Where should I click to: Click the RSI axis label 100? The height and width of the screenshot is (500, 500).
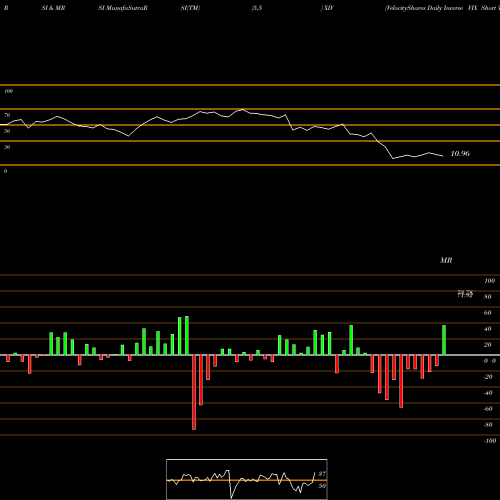[8, 91]
